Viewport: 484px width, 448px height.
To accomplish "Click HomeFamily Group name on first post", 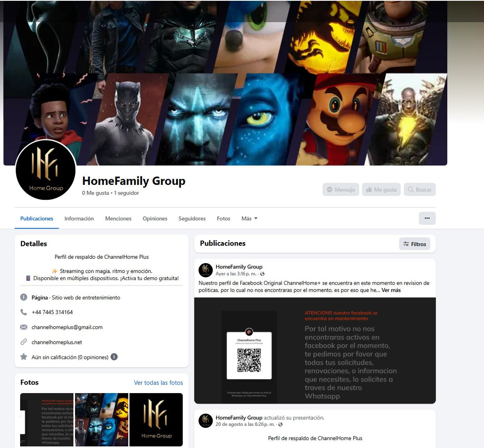I will (239, 267).
